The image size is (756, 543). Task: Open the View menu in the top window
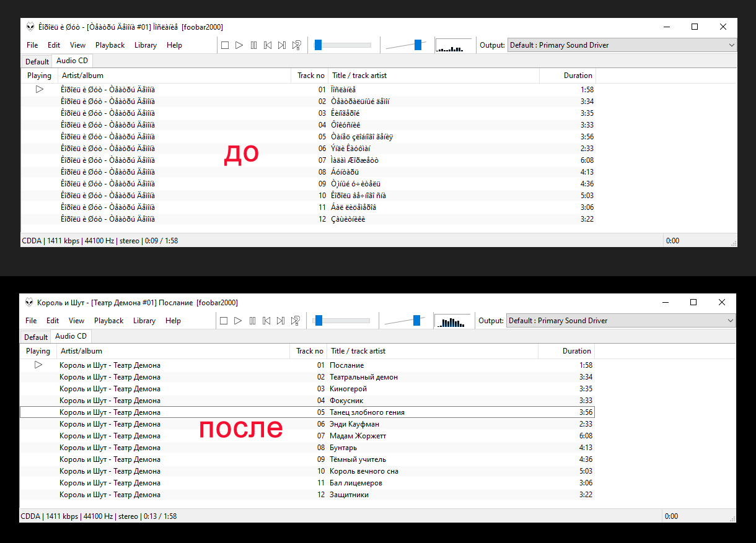pos(78,45)
